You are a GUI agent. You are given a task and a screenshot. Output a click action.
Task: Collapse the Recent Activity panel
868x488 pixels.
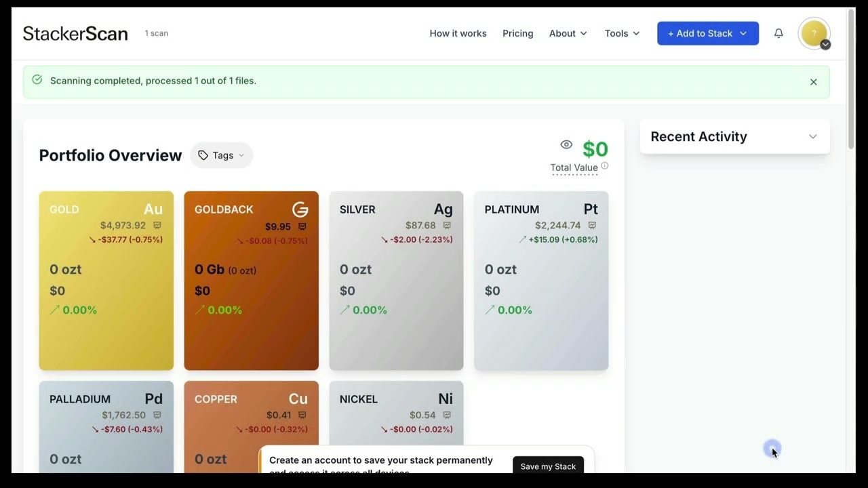812,137
